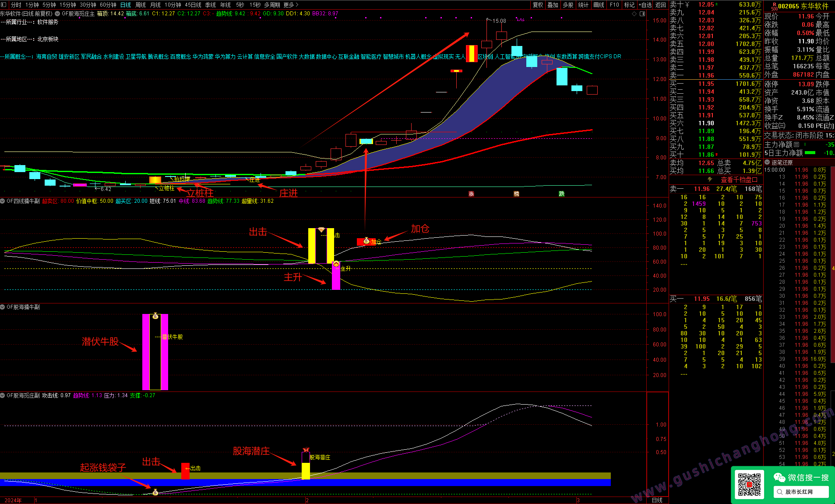
Task: Click the 卖均 12.65 summary row
Action: 716,163
